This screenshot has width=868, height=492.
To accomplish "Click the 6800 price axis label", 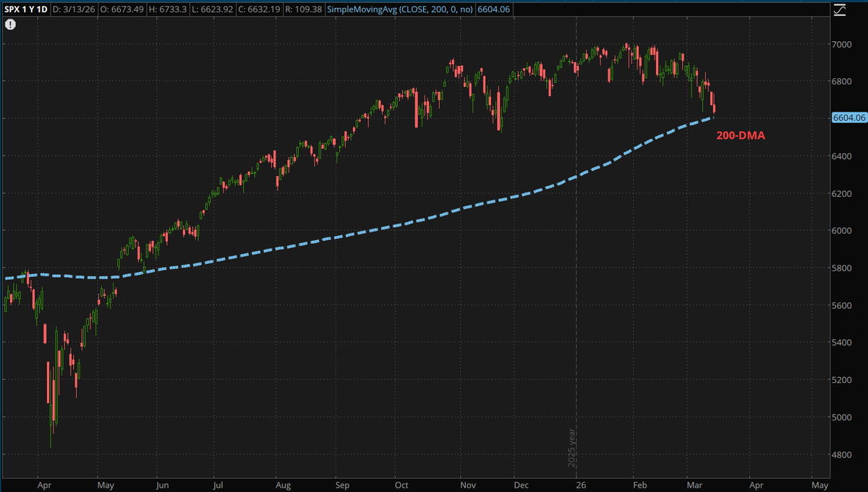I will click(843, 82).
